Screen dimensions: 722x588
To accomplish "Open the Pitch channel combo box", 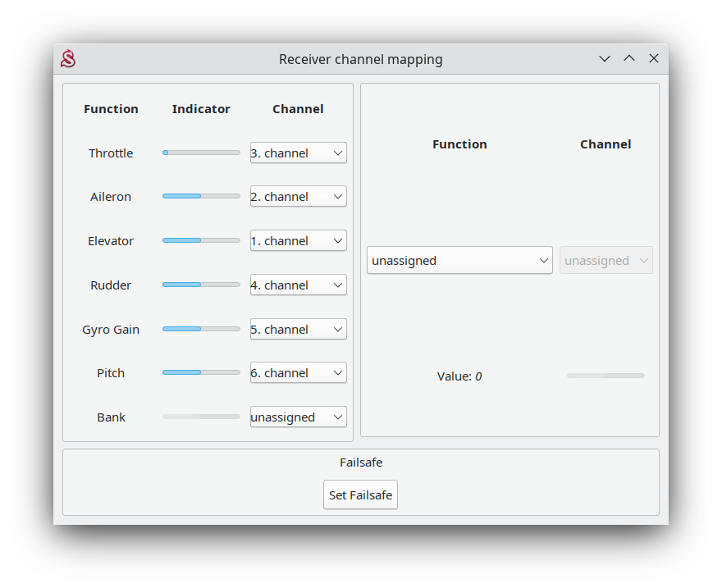I will (298, 373).
